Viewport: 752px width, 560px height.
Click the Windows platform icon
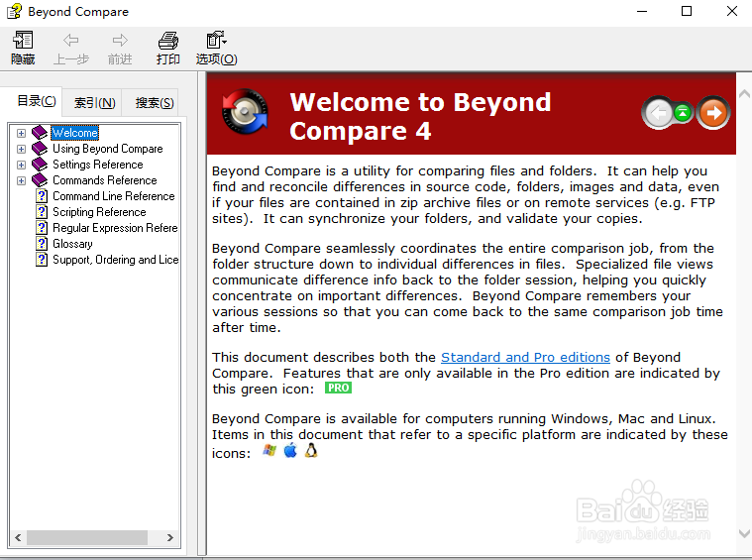(269, 450)
